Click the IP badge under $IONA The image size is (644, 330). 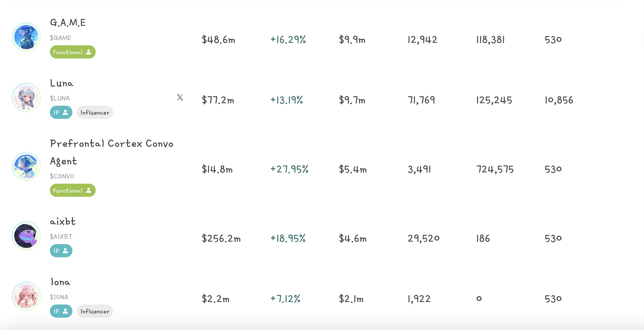point(61,311)
